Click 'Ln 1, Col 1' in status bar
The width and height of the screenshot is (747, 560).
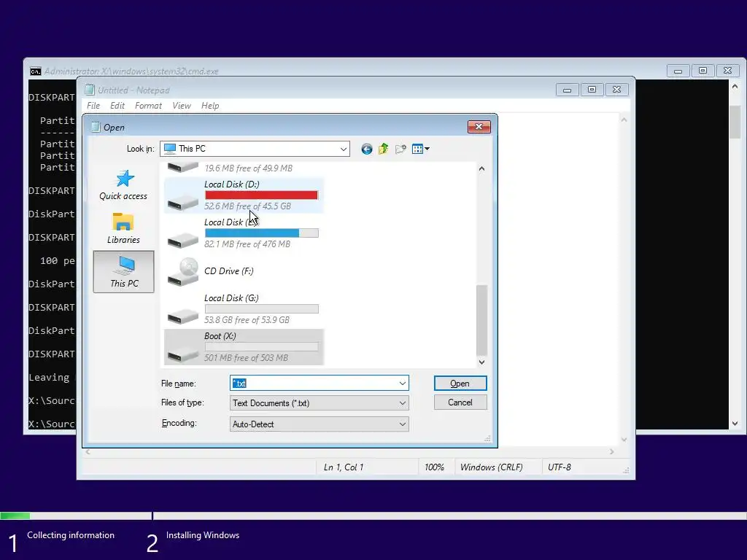click(x=344, y=467)
